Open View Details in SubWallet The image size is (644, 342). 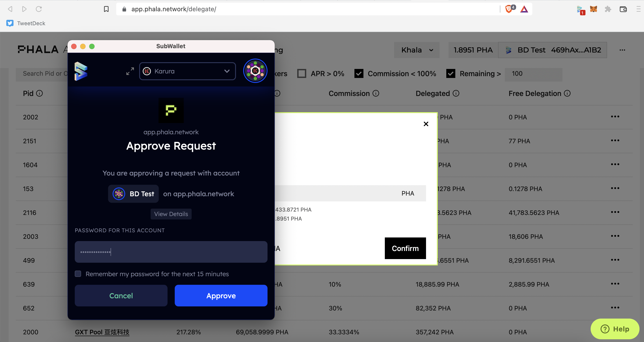click(x=171, y=214)
